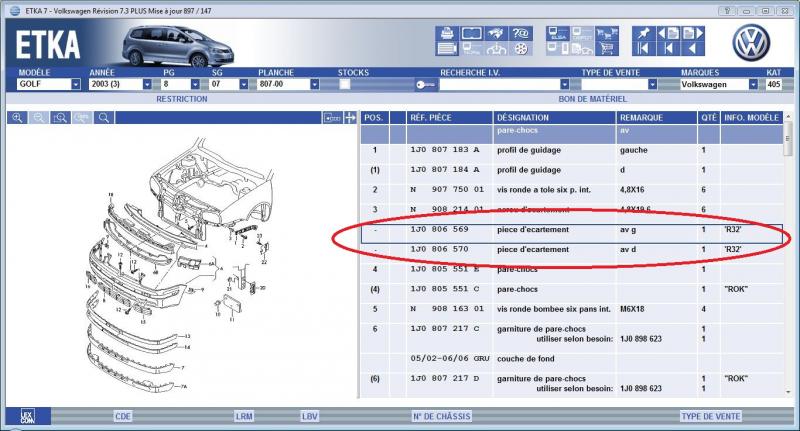
Task: Go to previous folder page icon
Action: pyautogui.click(x=668, y=33)
